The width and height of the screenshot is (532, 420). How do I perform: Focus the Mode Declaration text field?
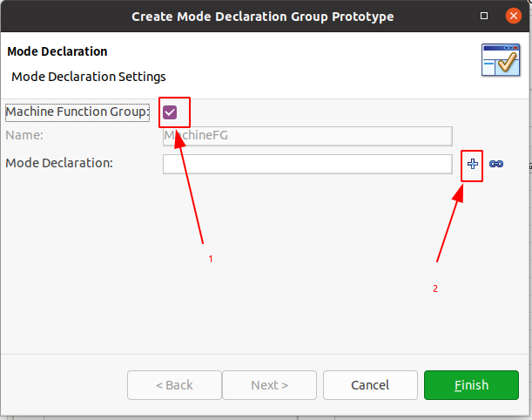[307, 165]
